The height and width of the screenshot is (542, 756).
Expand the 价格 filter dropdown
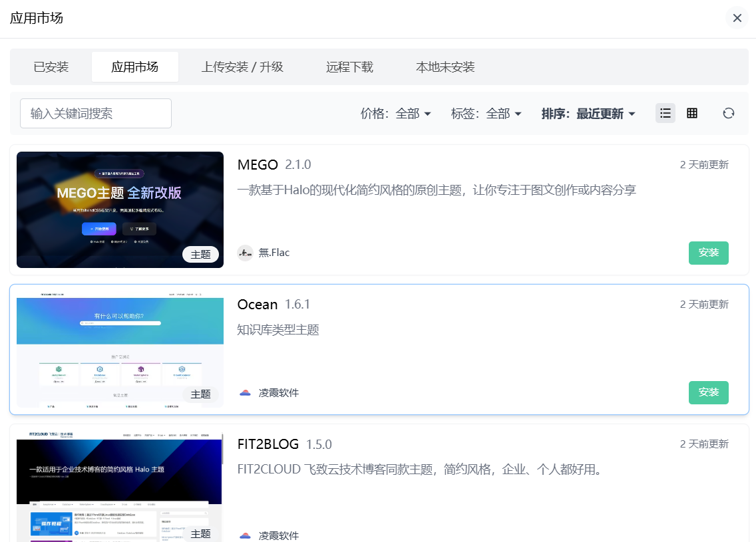(395, 114)
